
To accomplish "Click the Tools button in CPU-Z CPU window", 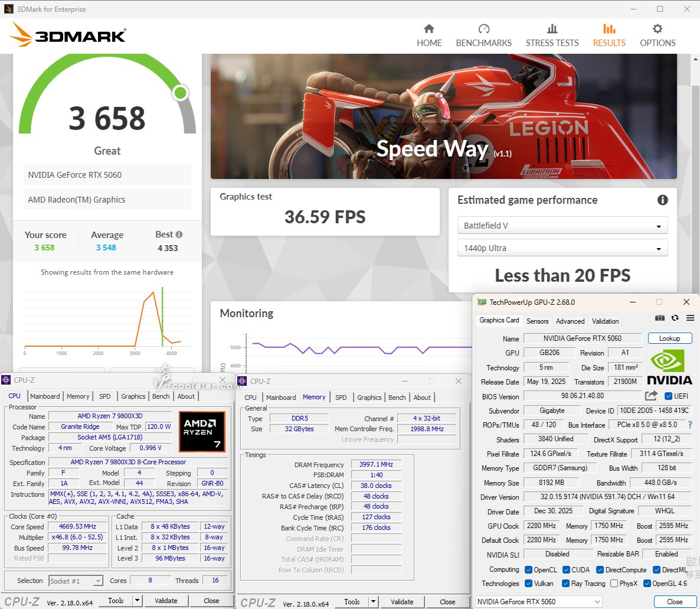I will pyautogui.click(x=116, y=601).
